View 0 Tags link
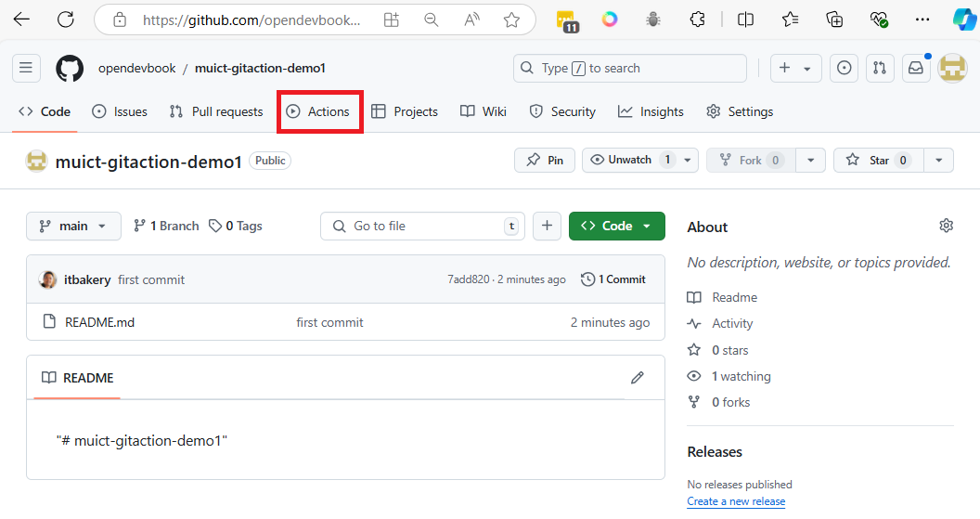 pos(236,226)
